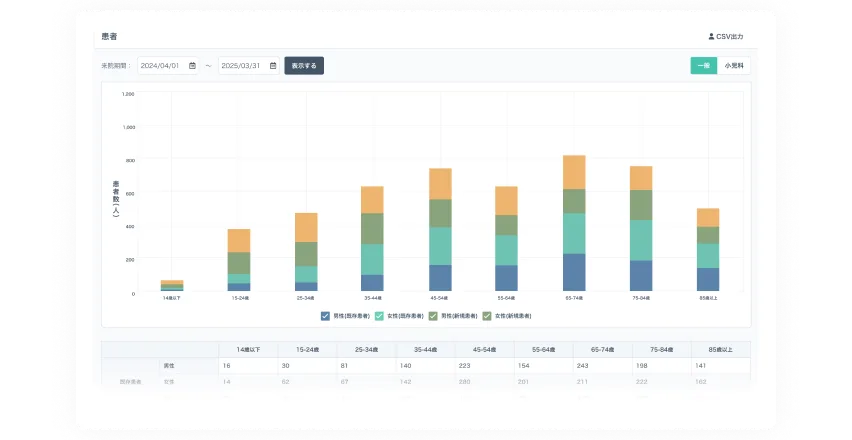Click the 14歳以下 table column header
852x440 pixels.
pos(249,349)
